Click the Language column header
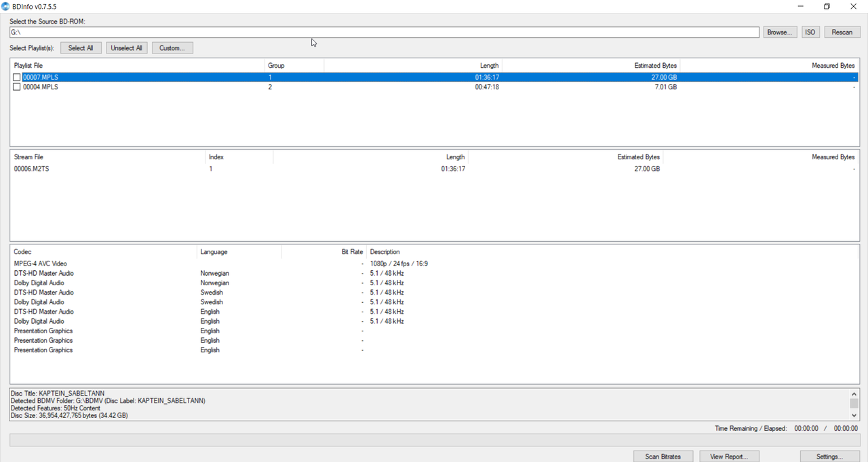Image resolution: width=868 pixels, height=462 pixels. tap(239, 252)
